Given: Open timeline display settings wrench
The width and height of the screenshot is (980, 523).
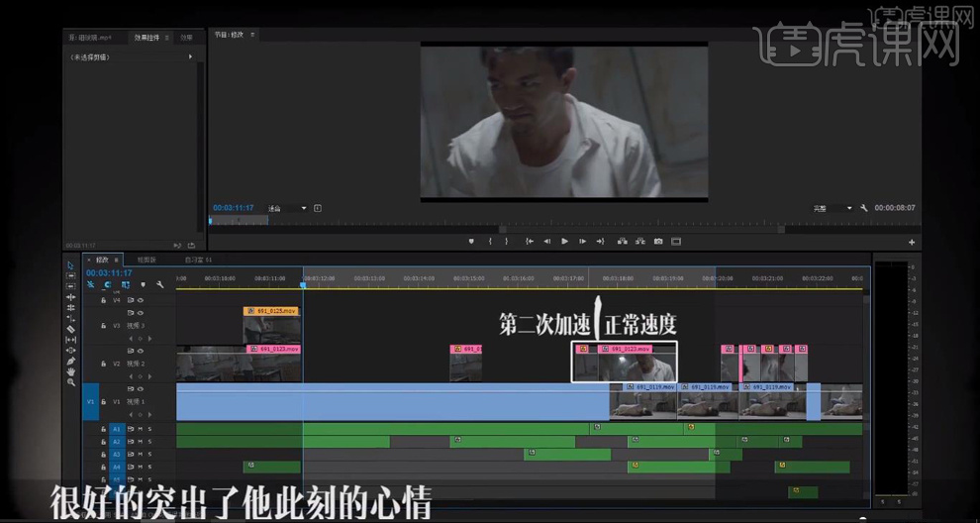Looking at the screenshot, I should 160,284.
